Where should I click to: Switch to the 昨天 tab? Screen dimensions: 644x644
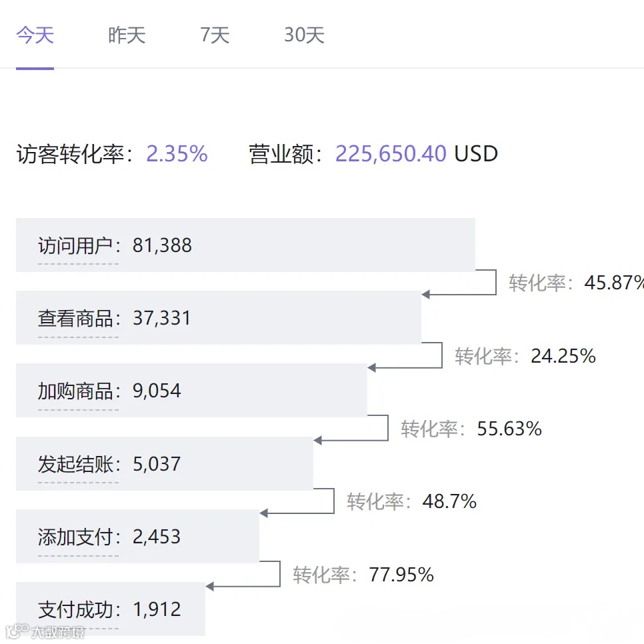tap(127, 35)
